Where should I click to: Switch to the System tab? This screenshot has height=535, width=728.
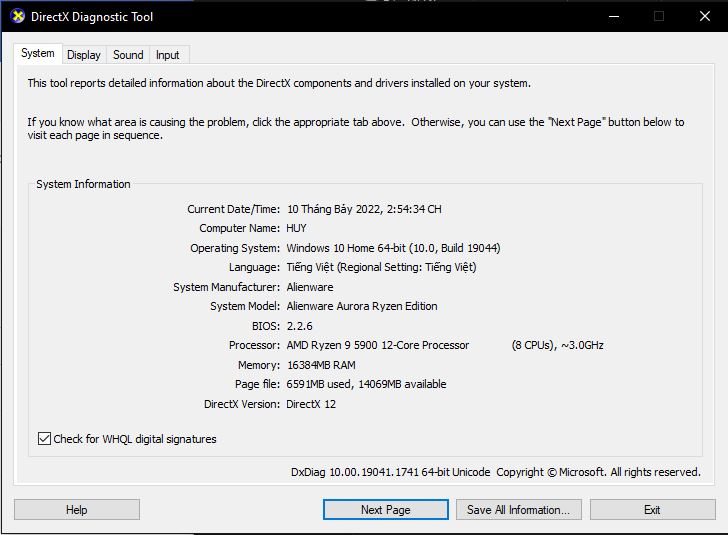pos(38,54)
